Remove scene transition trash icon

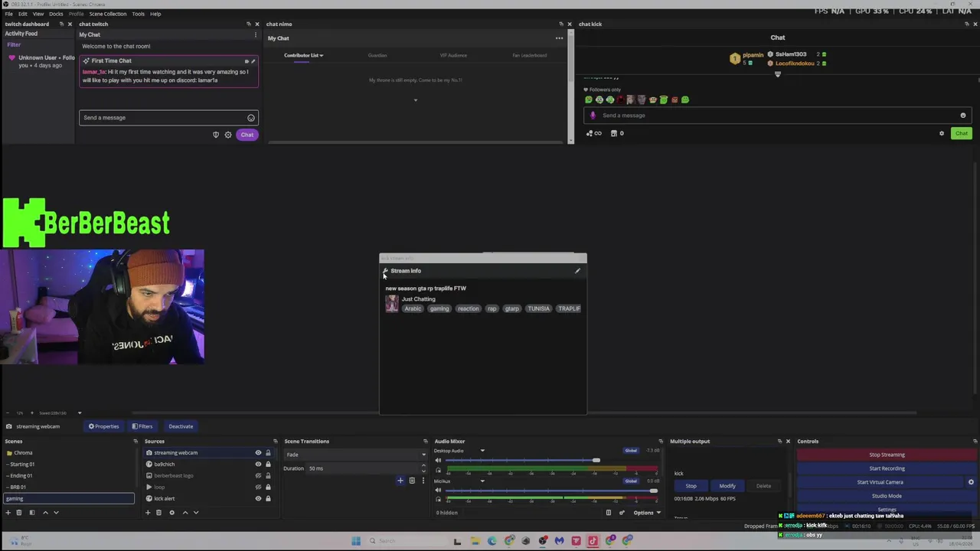point(412,481)
